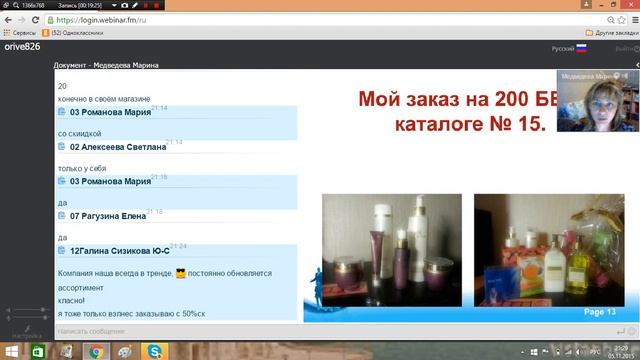This screenshot has width=640, height=360.
Task: Click the recorder red stop button
Action: 156,5
